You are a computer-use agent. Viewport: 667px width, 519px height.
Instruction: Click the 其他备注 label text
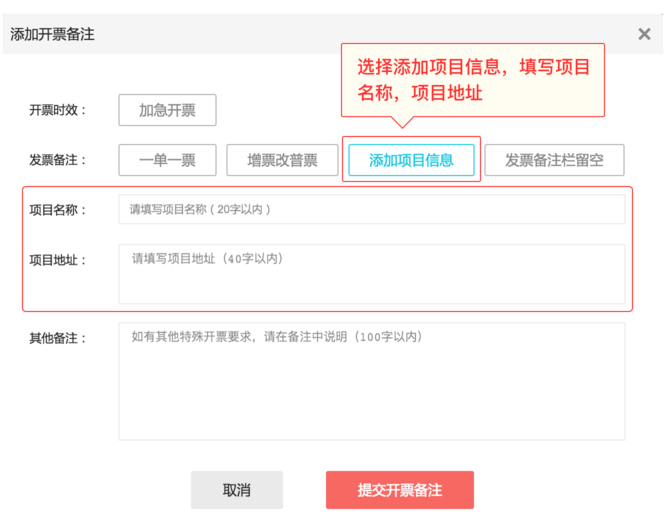(58, 338)
